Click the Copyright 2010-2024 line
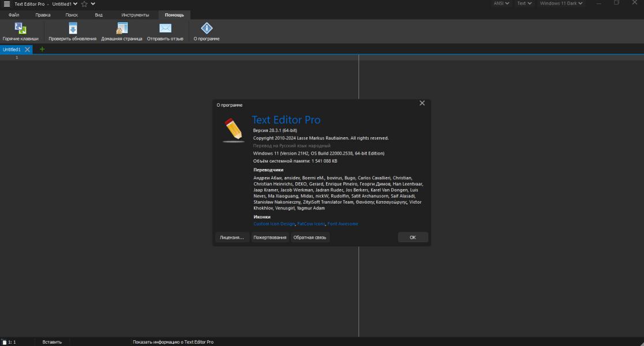The height and width of the screenshot is (346, 644). pyautogui.click(x=321, y=138)
